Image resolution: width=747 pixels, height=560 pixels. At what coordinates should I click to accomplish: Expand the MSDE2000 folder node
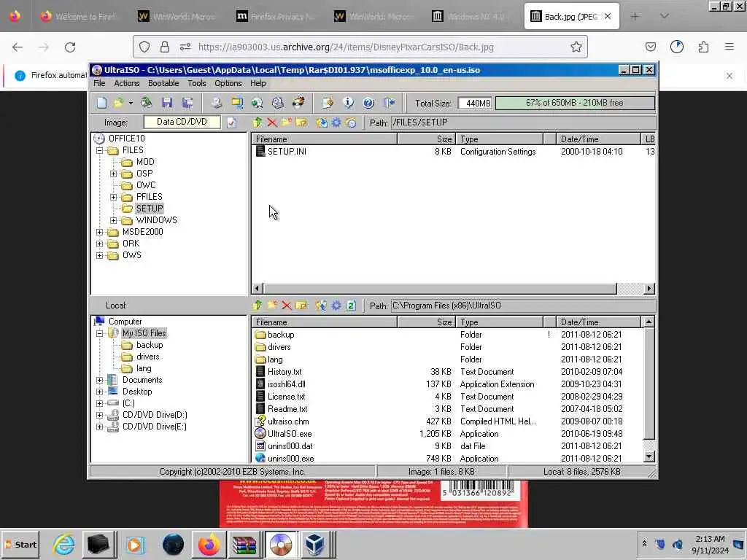click(x=99, y=233)
